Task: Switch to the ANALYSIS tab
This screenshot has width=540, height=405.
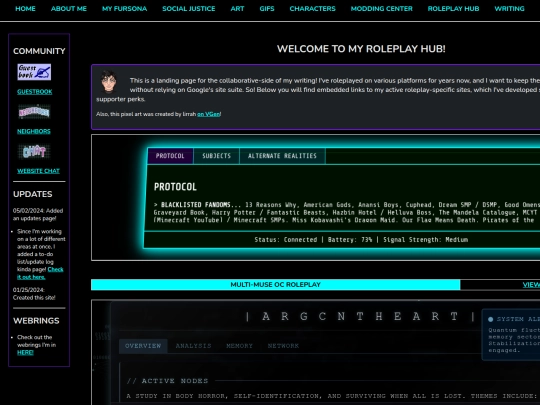Action: coord(193,346)
